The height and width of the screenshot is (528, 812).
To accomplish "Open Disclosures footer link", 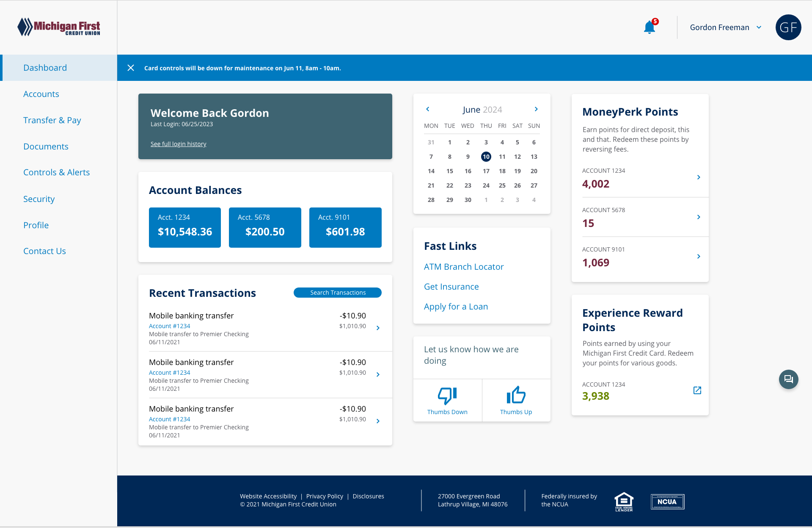I will 368,496.
